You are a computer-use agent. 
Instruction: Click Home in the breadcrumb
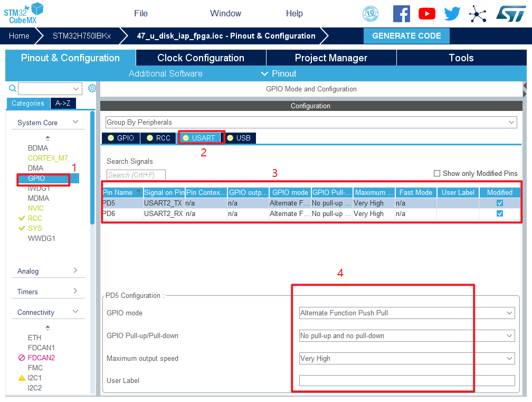coord(19,36)
